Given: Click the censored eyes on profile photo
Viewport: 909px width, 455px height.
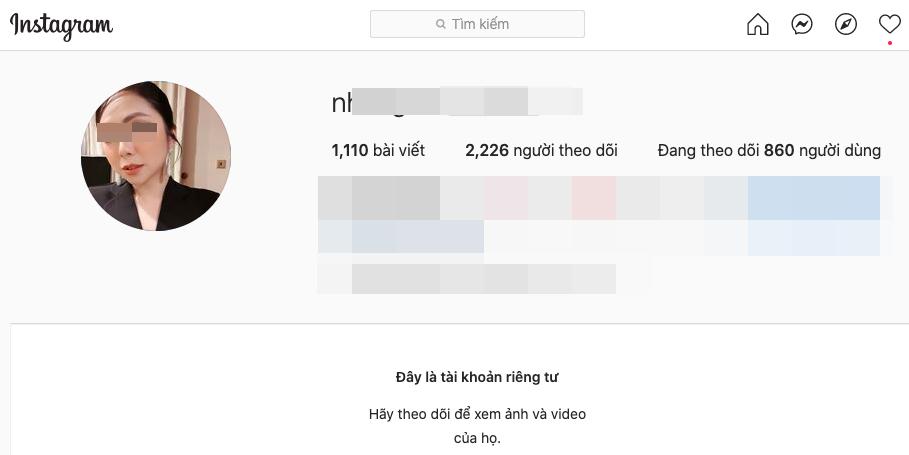Looking at the screenshot, I should pyautogui.click(x=127, y=132).
